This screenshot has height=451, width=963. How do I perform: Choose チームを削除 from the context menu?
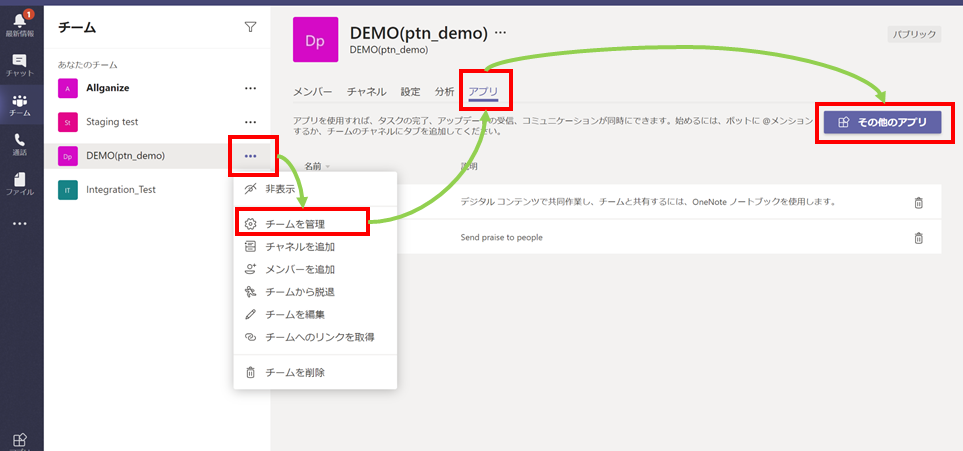[x=315, y=372]
